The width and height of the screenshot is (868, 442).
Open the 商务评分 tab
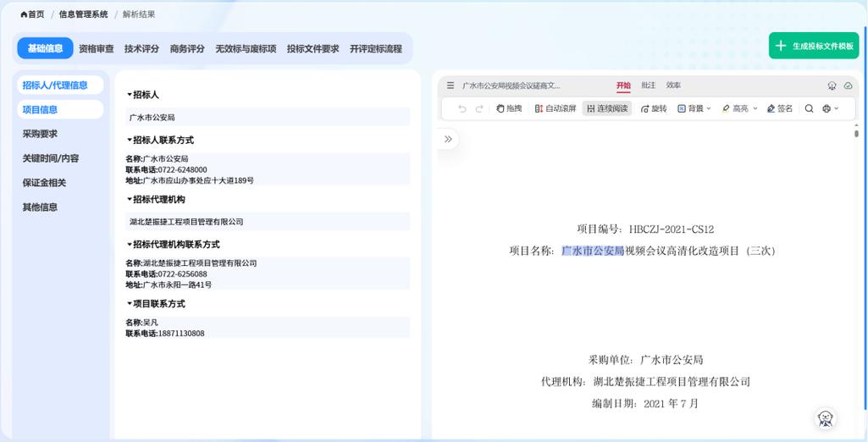click(187, 48)
